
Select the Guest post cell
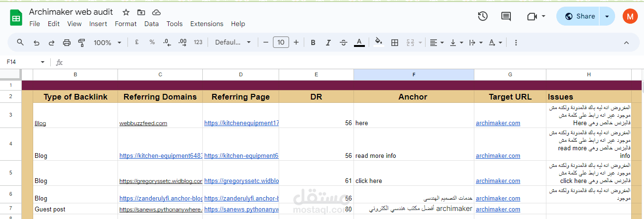75,209
